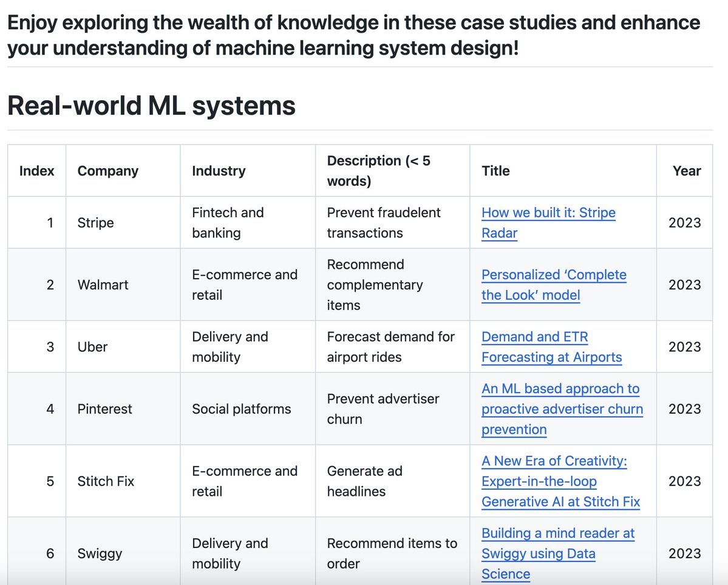The width and height of the screenshot is (728, 585).
Task: Open 'Building a mind reader at Swiggy' link
Action: point(558,553)
